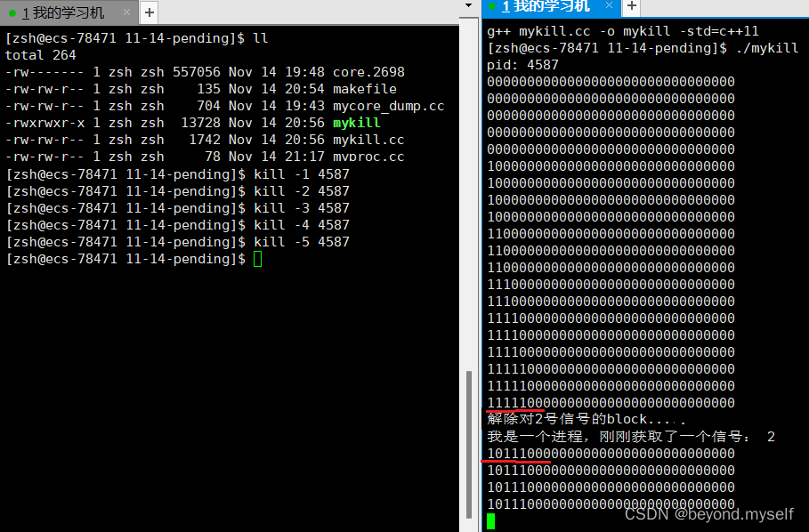Click the './mykill' command text
The height and width of the screenshot is (532, 809).
pos(767,48)
